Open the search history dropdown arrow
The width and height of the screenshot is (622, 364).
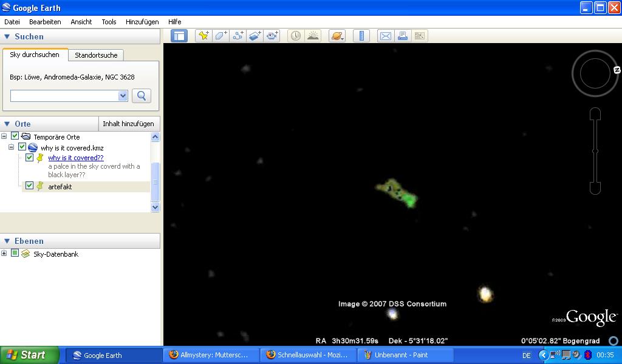[x=123, y=96]
